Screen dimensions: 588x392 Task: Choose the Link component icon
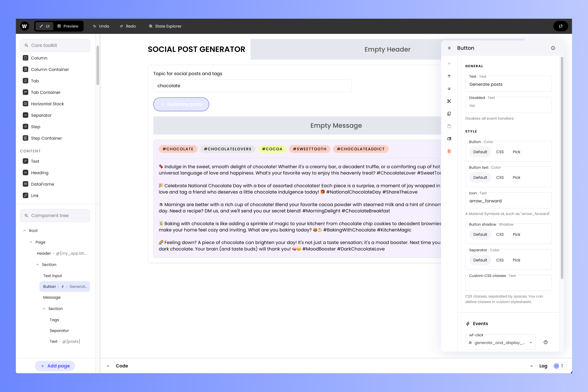tap(25, 195)
